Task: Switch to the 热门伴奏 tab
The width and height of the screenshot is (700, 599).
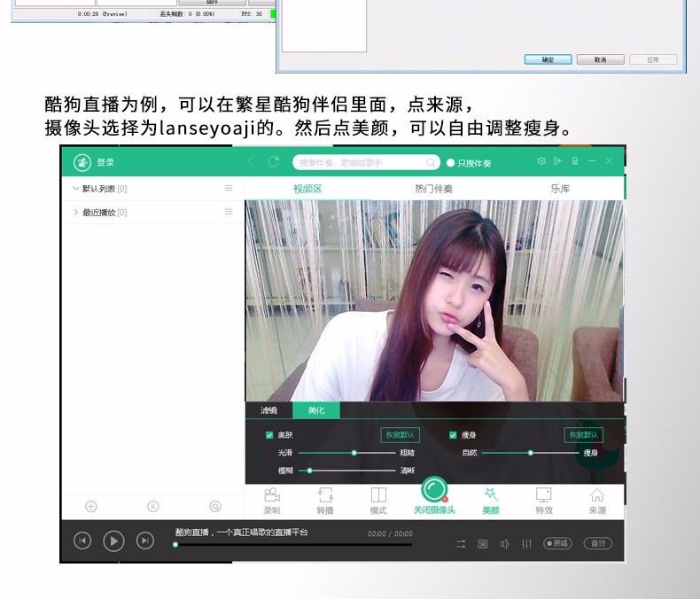Action: (434, 189)
